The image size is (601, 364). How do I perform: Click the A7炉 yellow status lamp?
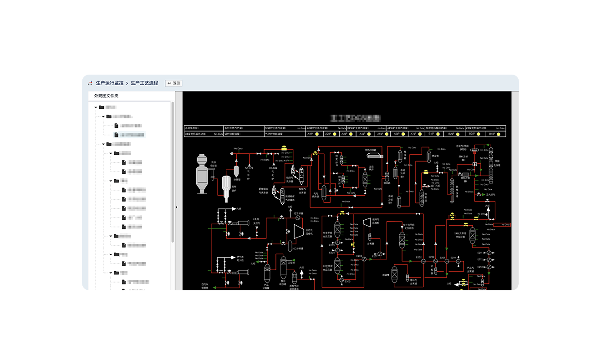click(420, 134)
